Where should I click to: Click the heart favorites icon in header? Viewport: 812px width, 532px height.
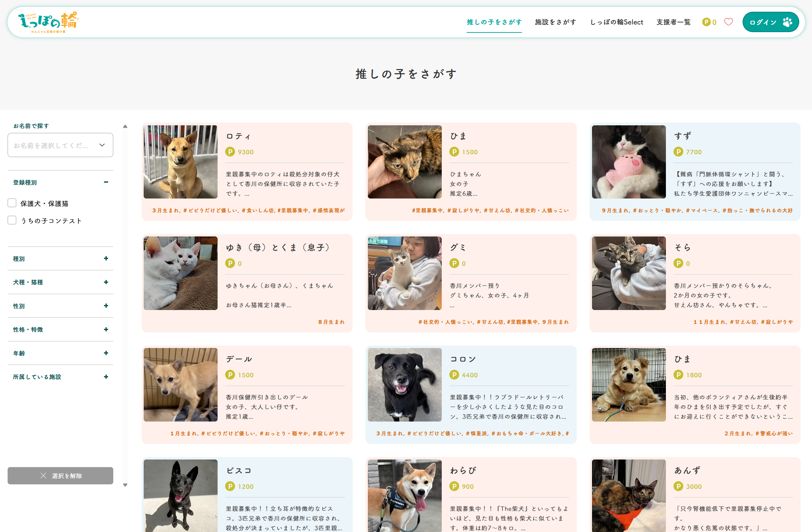pyautogui.click(x=728, y=22)
